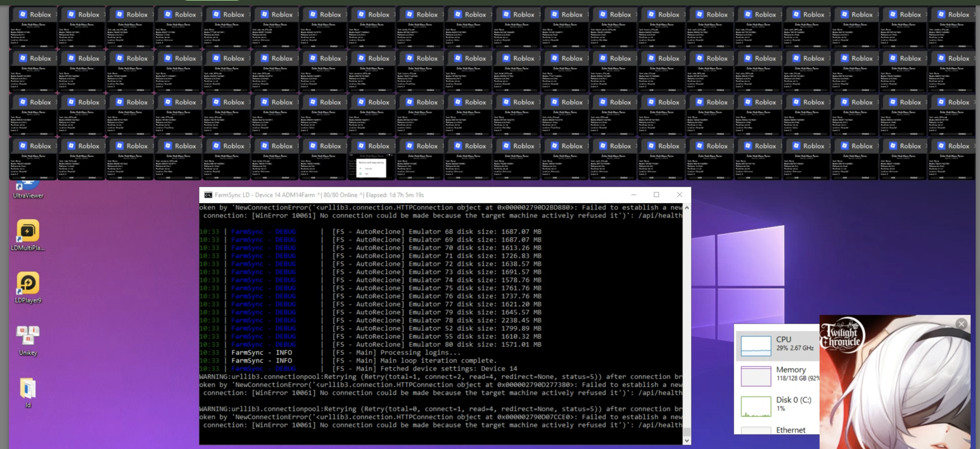Select the Emulator 79 disk size 1645.57 MB line

click(x=370, y=312)
